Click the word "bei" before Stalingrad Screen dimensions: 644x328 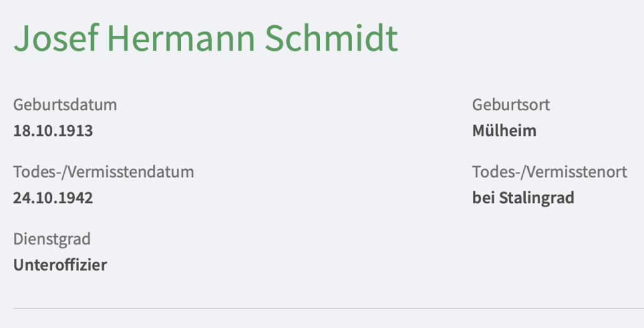[x=484, y=198]
